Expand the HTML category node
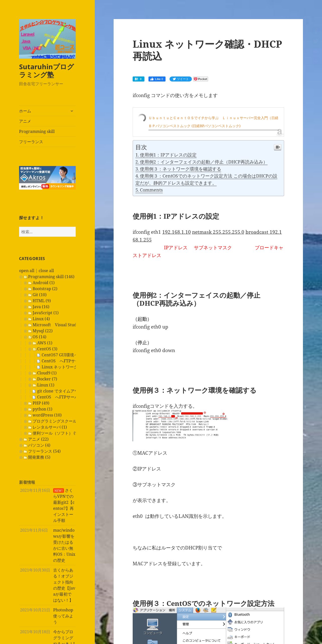 (26, 301)
